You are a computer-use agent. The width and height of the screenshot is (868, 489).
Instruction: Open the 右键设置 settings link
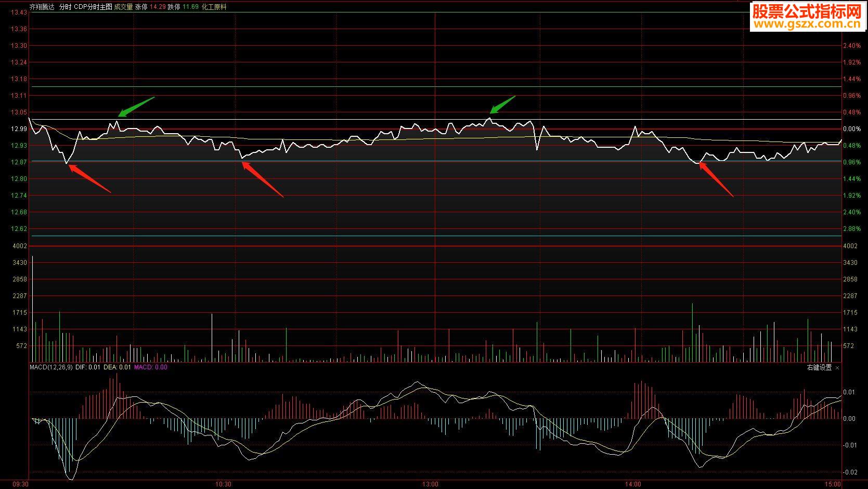(819, 367)
